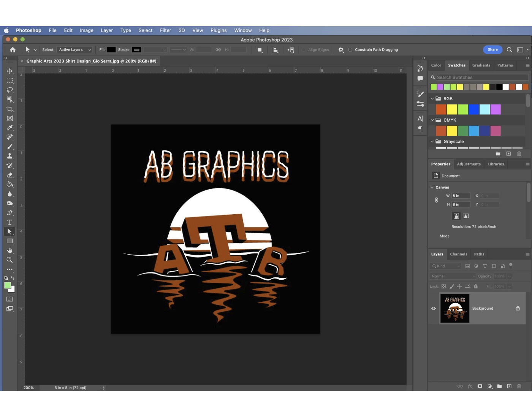
Task: Create a new layer in Layers panel
Action: [x=509, y=386]
